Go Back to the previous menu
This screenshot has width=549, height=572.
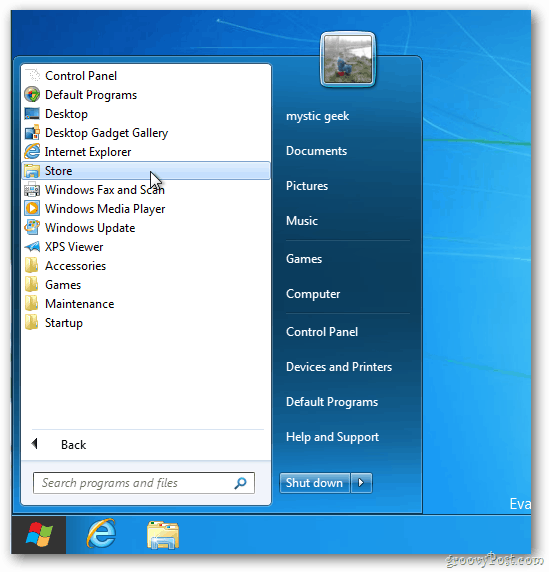coord(74,445)
